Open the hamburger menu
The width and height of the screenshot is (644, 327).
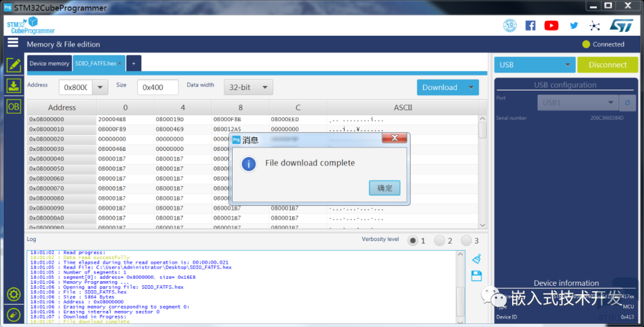[x=13, y=42]
